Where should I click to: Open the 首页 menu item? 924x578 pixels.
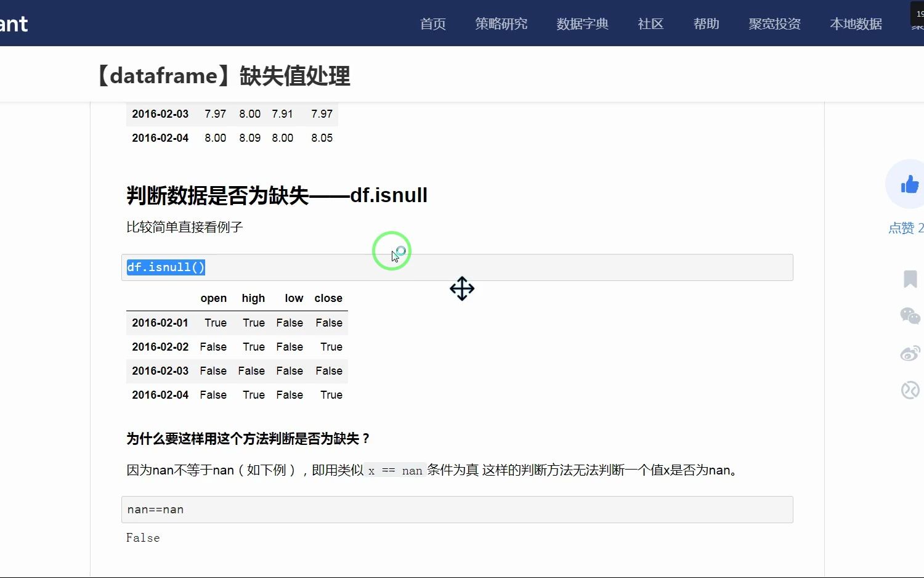tap(432, 24)
